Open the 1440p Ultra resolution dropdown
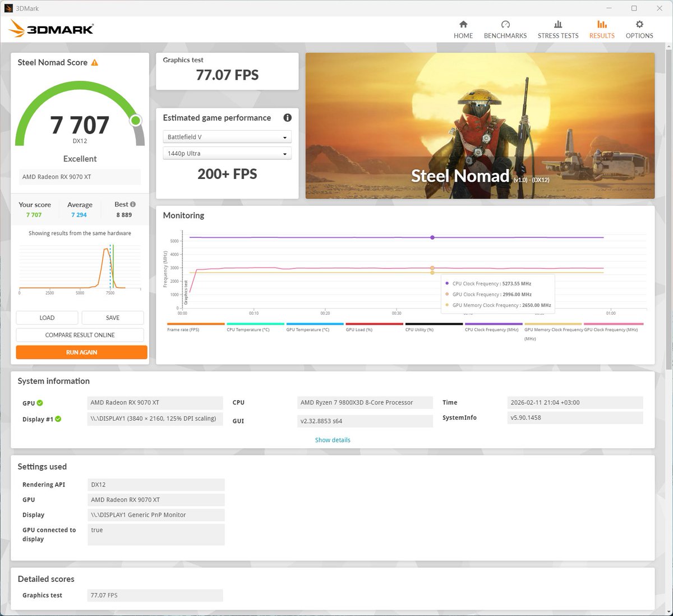This screenshot has height=616, width=673. (x=227, y=153)
